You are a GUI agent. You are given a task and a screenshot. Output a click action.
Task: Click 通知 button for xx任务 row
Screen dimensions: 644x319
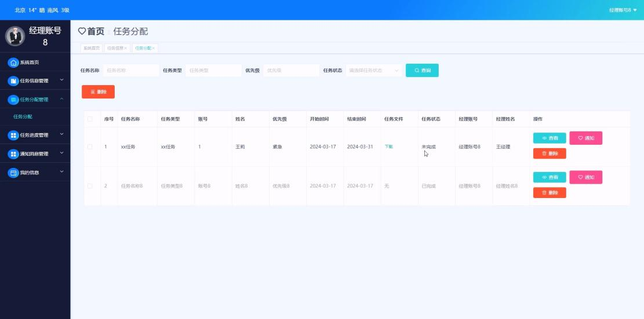[x=585, y=138]
